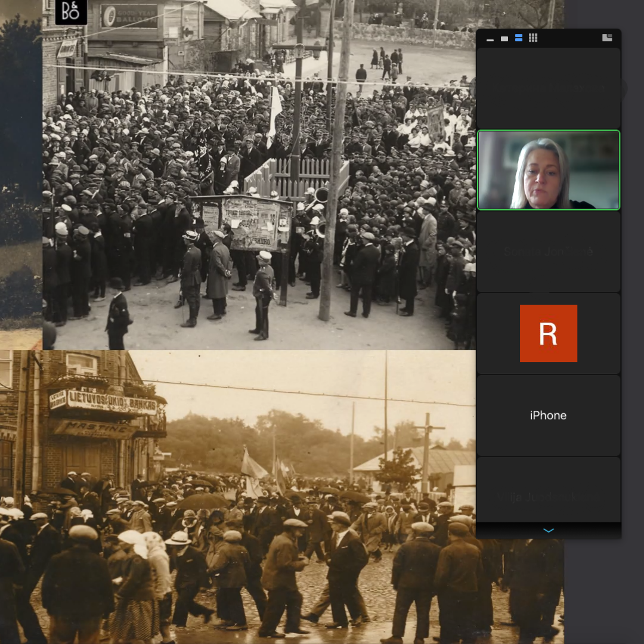Switch to grid thumbnail view
This screenshot has height=644, width=644.
(533, 38)
